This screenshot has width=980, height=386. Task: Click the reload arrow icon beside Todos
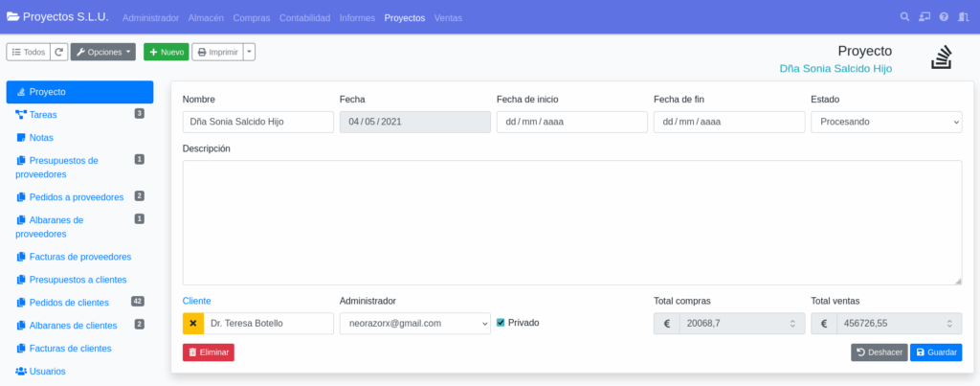click(59, 52)
